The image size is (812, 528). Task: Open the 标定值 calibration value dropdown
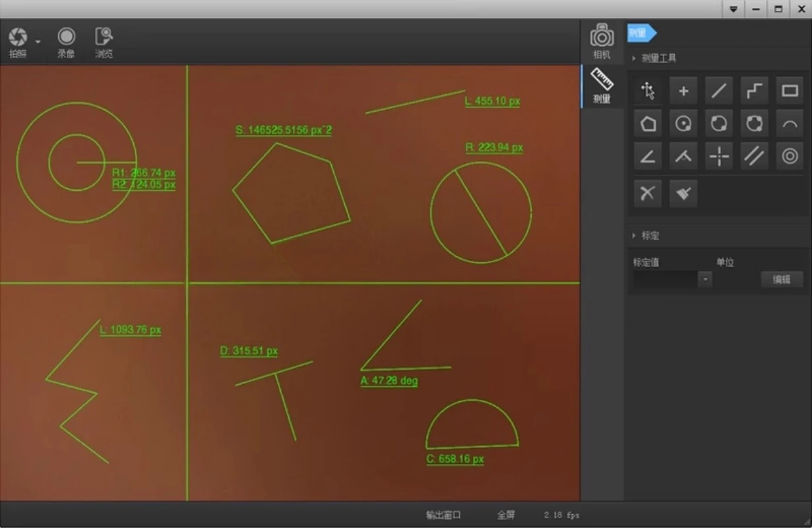706,280
